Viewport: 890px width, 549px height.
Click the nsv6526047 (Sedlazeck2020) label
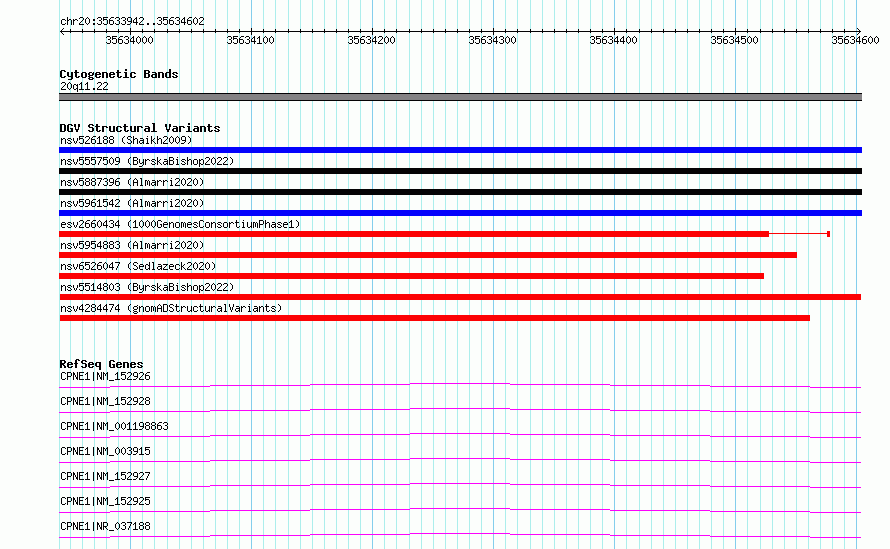(138, 266)
